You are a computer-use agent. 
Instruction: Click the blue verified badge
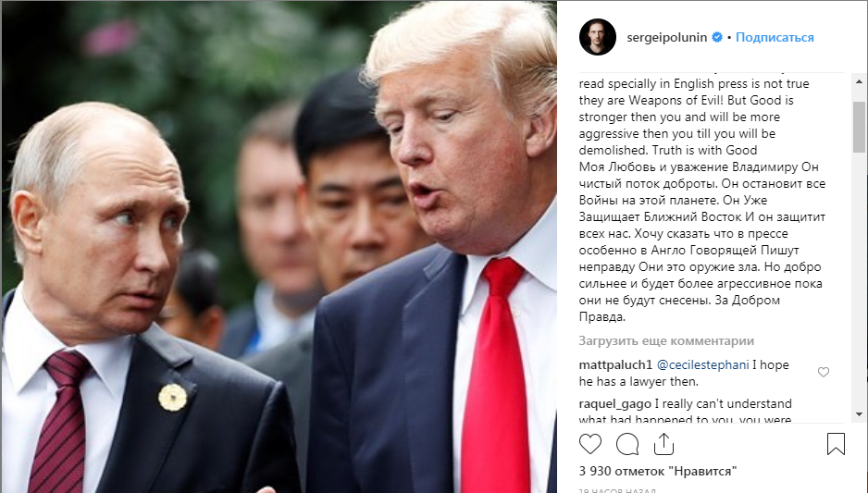click(x=717, y=37)
